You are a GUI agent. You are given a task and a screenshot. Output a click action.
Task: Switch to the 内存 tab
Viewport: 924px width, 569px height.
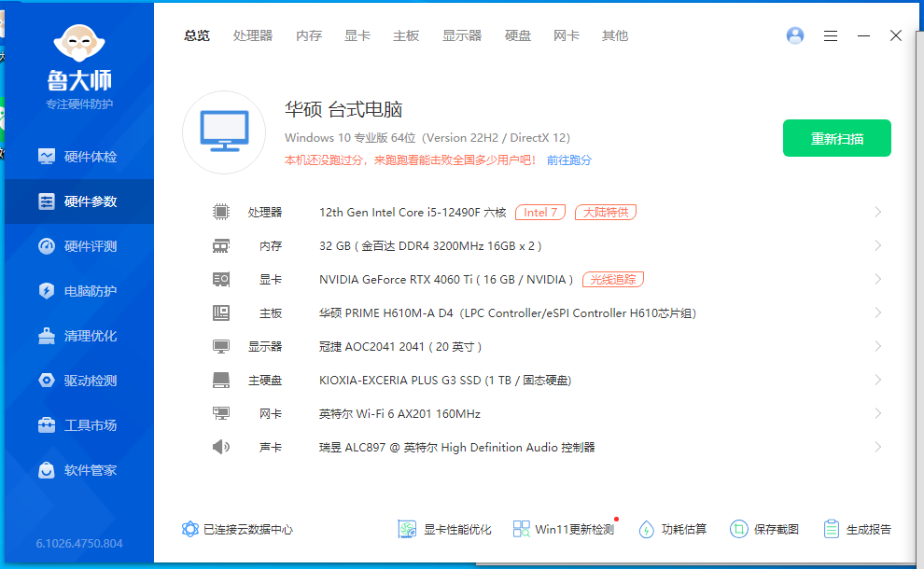[309, 36]
